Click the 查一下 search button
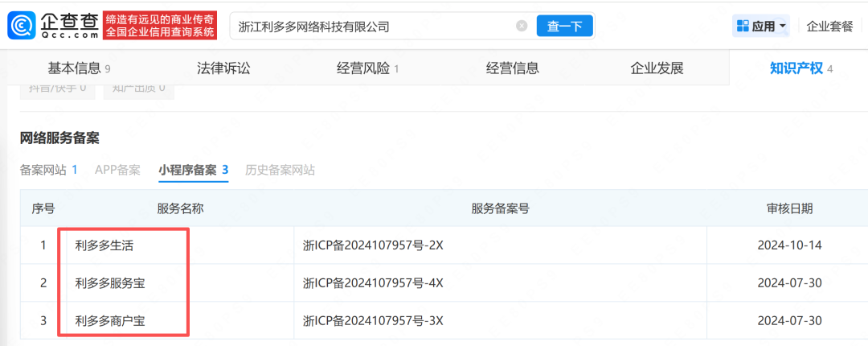Screen dimensions: 868x346 [564, 26]
